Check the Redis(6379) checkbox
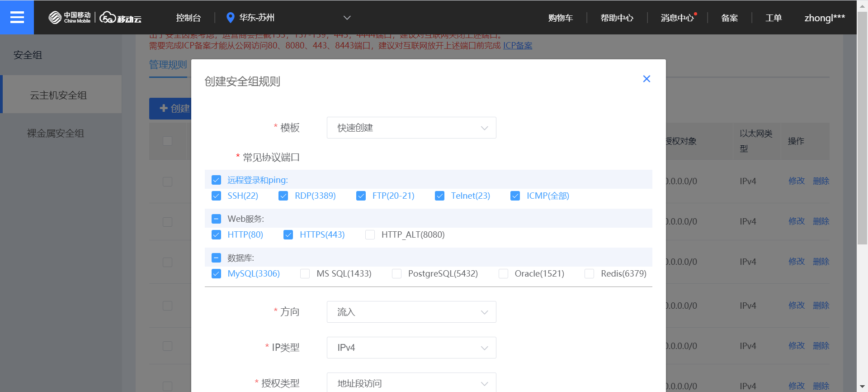Viewport: 868px width, 392px height. (x=589, y=273)
